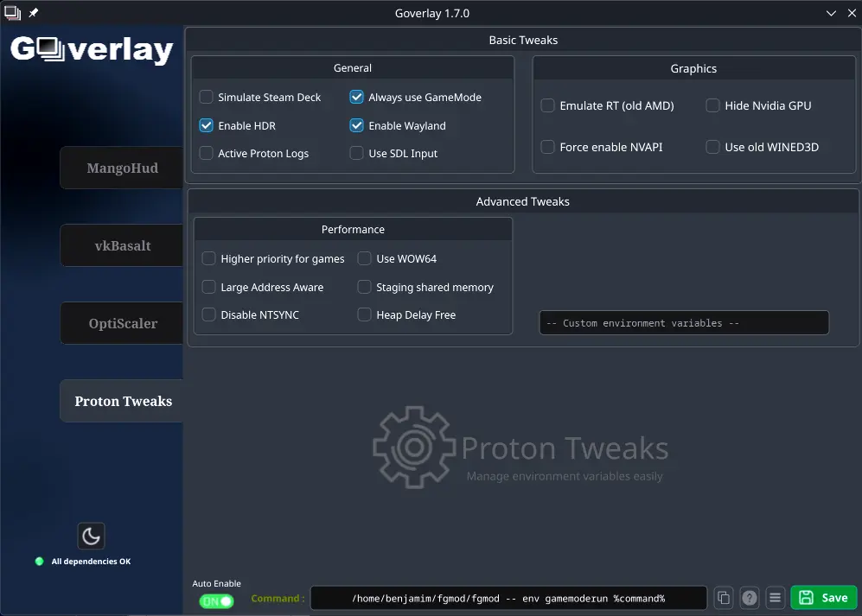862x616 pixels.
Task: Click the window menu icon in title bar
Action: [x=13, y=14]
